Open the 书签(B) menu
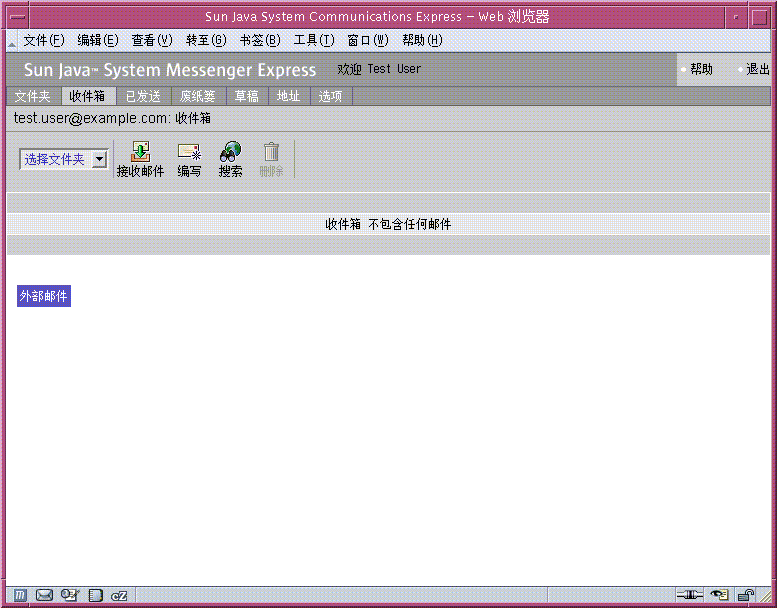This screenshot has height=608, width=777. [260, 41]
